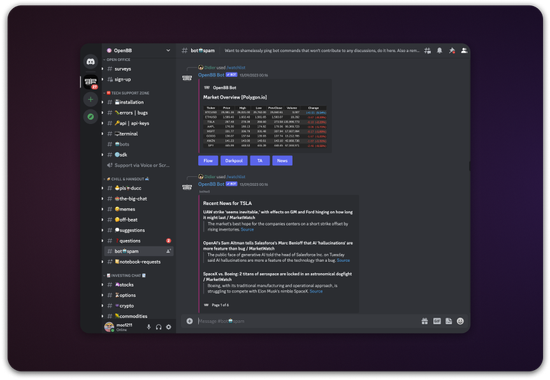
Task: Open questions channel
Action: (139, 241)
